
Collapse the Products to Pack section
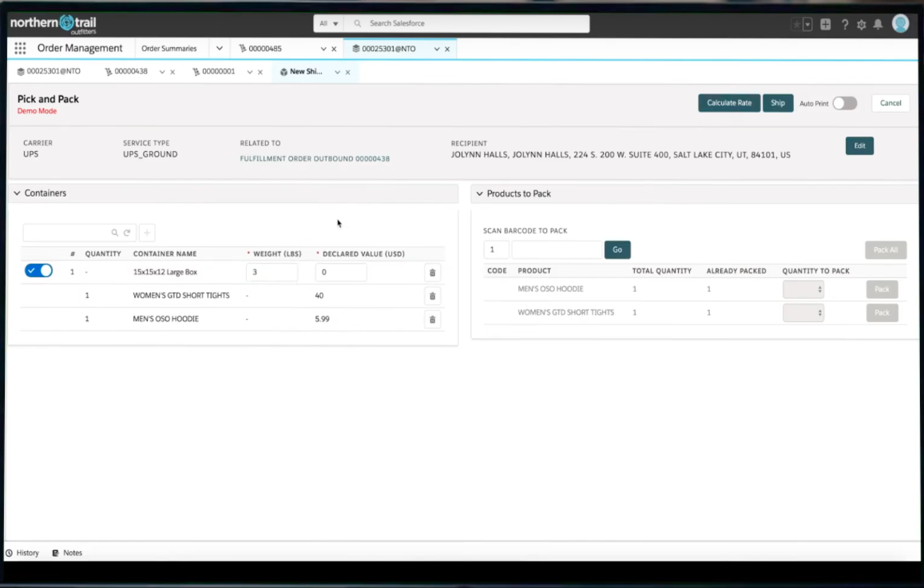(x=479, y=193)
